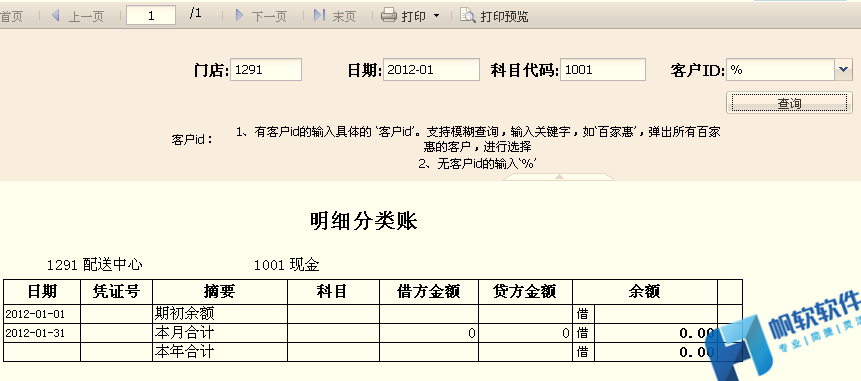Click the '2、无客户id的输入‘%’' hint line

pyautogui.click(x=477, y=163)
